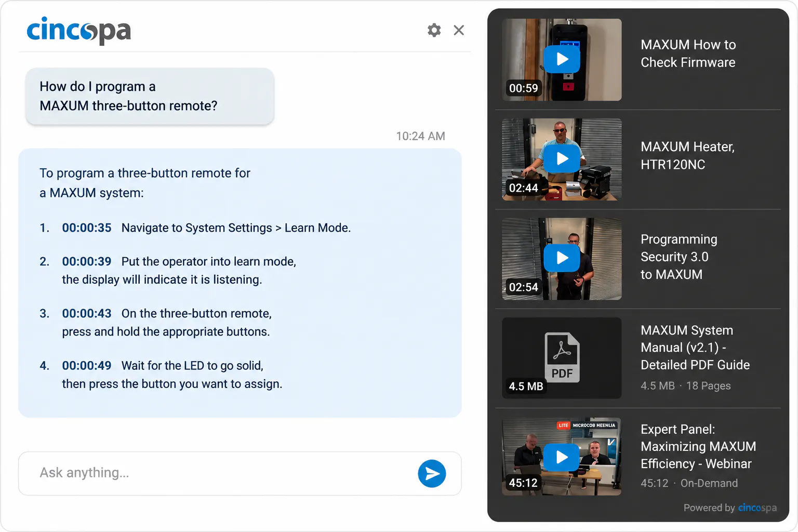The image size is (798, 532).
Task: Click the '4.5 MB · 18 Pages' details text
Action: click(685, 386)
